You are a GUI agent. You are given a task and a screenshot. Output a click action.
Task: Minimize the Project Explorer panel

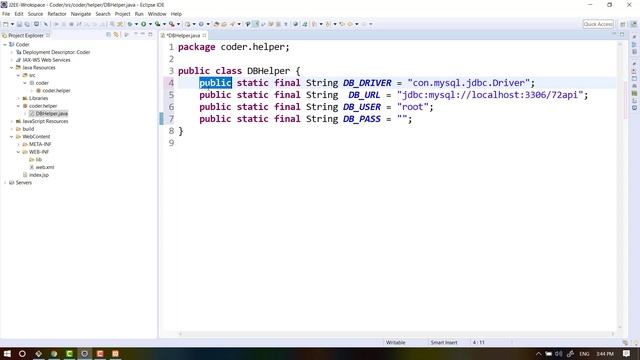tap(143, 35)
